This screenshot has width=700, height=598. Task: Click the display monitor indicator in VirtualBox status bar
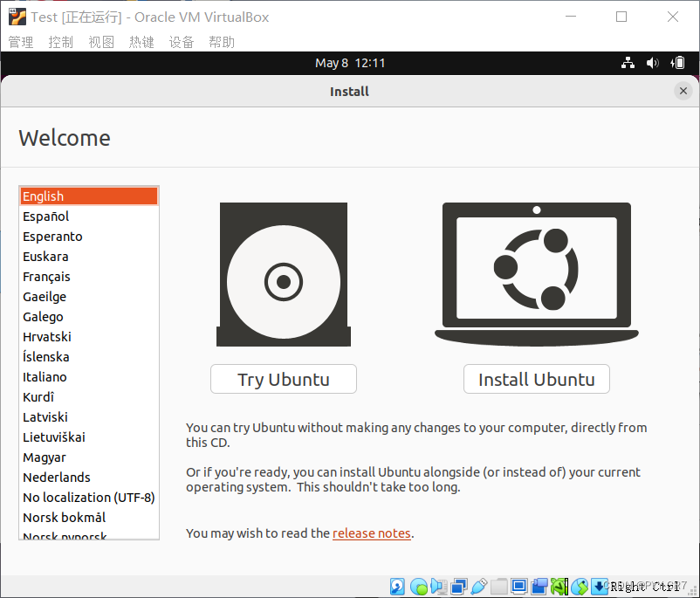[x=519, y=587]
